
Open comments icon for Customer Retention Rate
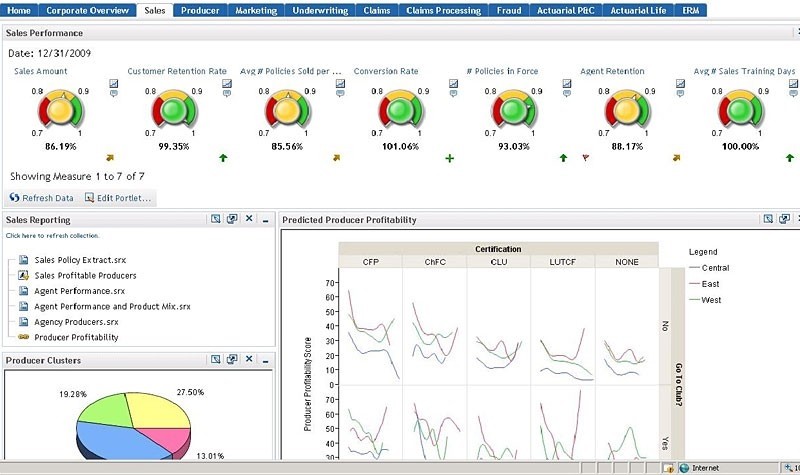[x=227, y=93]
